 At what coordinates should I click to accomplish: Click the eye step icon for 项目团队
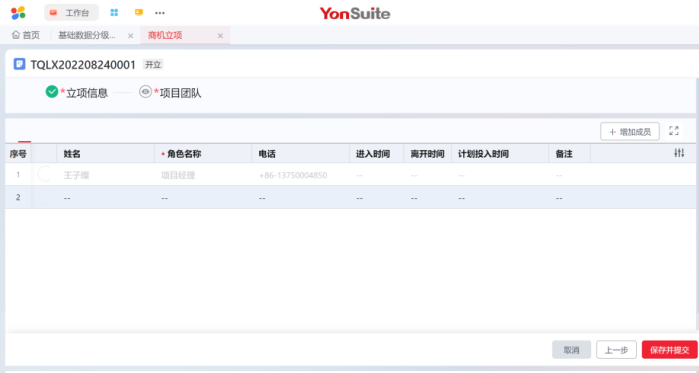145,91
